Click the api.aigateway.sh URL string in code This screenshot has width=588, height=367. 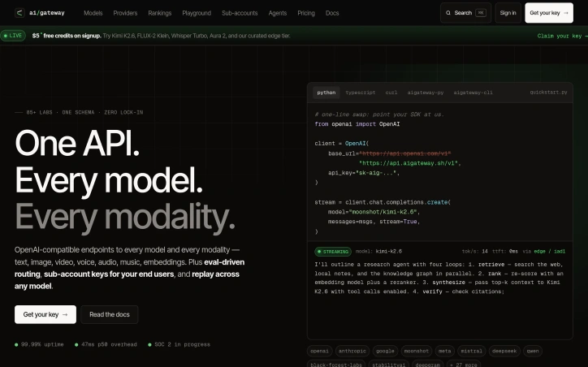(x=409, y=163)
